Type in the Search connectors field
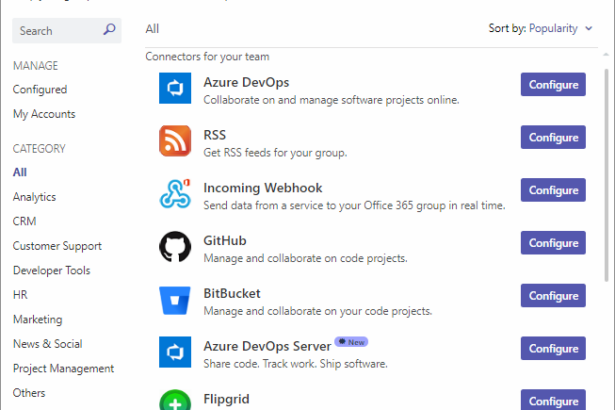 point(55,31)
